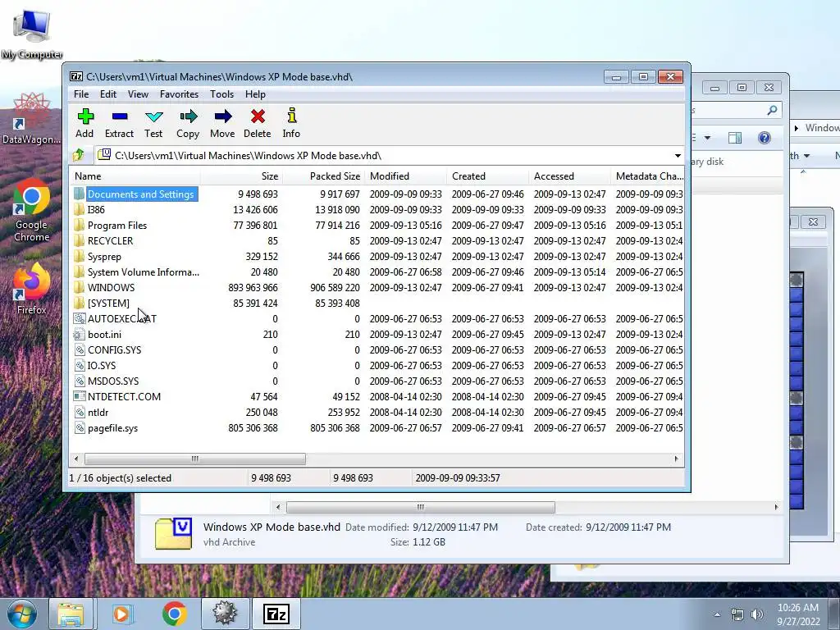The width and height of the screenshot is (840, 630).
Task: Open the View menu
Action: pyautogui.click(x=138, y=94)
